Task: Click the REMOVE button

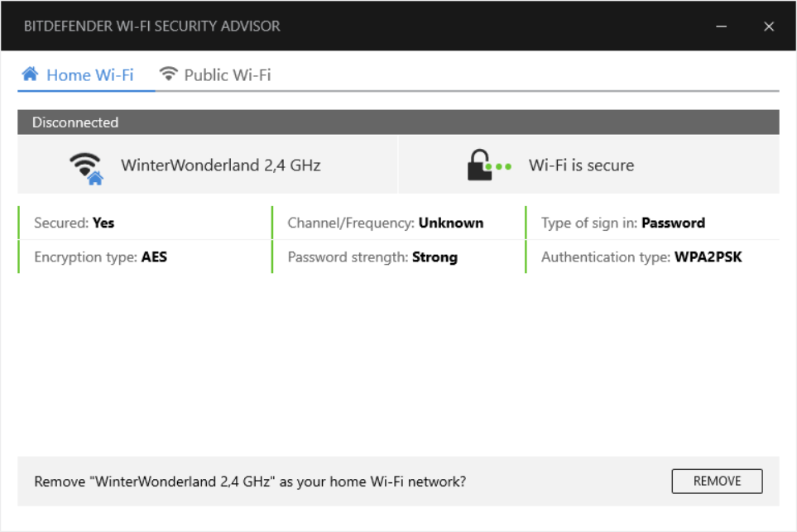Action: [717, 481]
